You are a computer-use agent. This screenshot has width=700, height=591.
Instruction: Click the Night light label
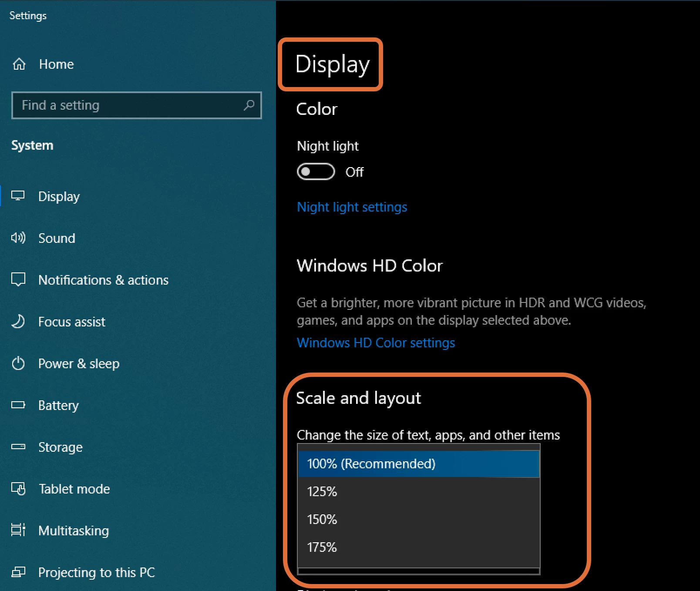pyautogui.click(x=328, y=146)
